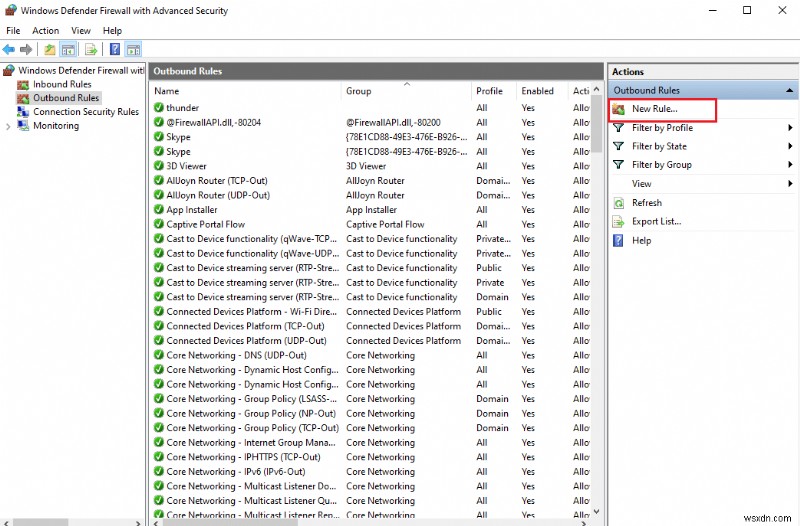Click the Forward arrow toolbar icon
The height and width of the screenshot is (526, 800).
(26, 49)
